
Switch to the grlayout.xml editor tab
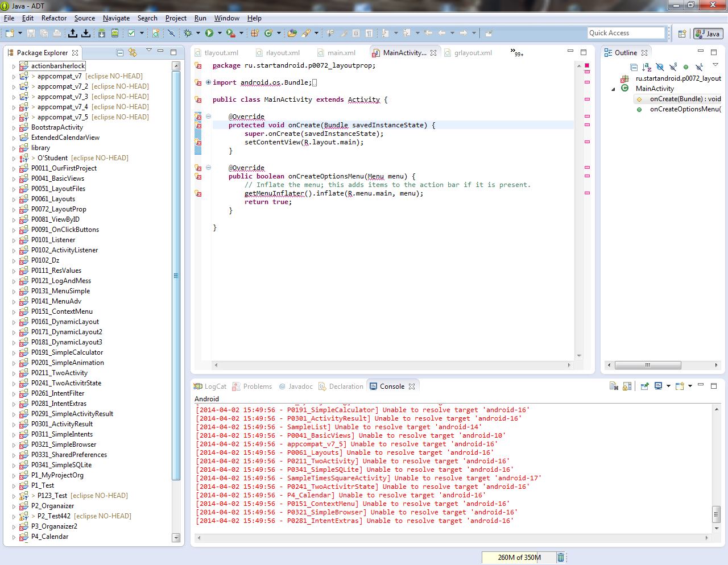468,53
